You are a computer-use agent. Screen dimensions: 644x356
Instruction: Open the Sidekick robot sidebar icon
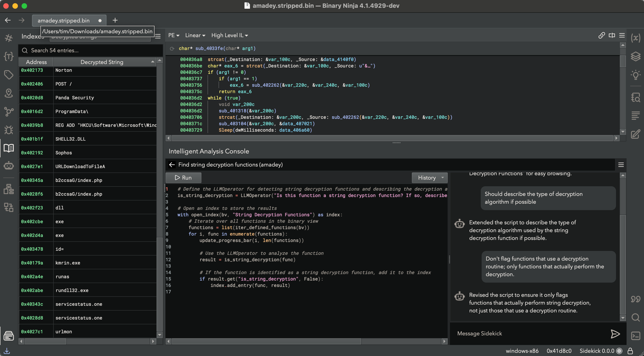click(x=8, y=166)
